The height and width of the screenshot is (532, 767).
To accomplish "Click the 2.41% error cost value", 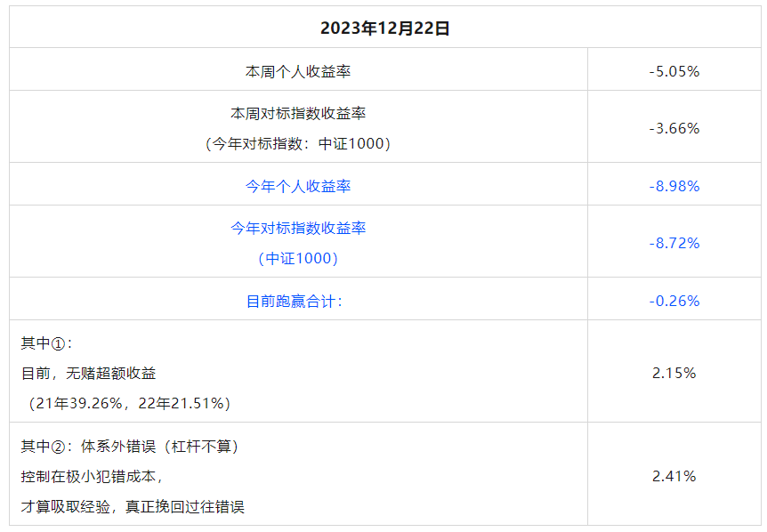I will pos(674,476).
